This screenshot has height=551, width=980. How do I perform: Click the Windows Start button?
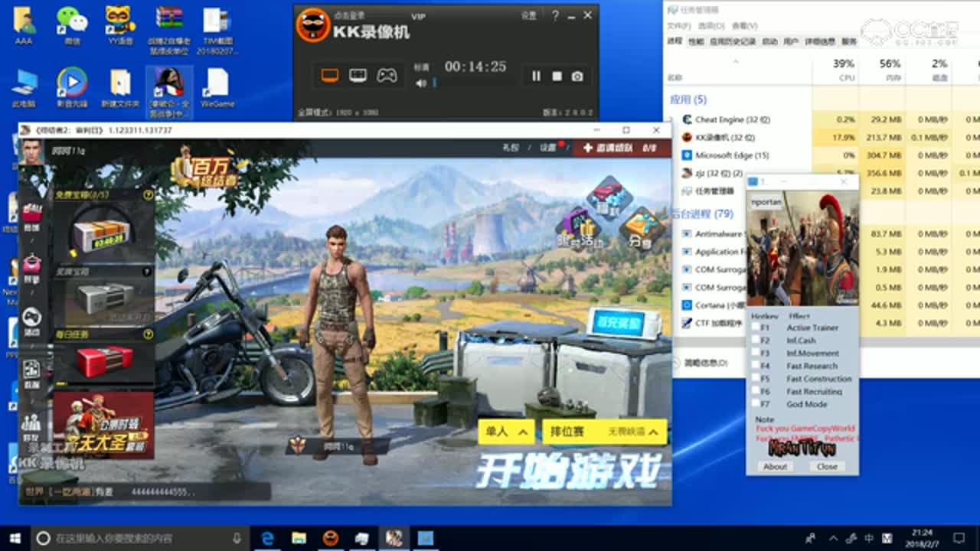coord(15,538)
